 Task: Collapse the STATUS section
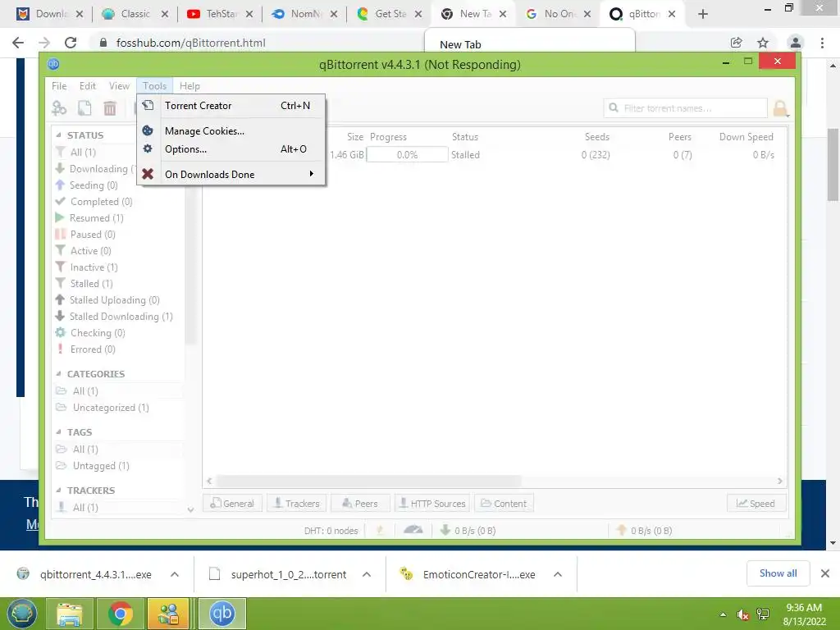tap(58, 135)
